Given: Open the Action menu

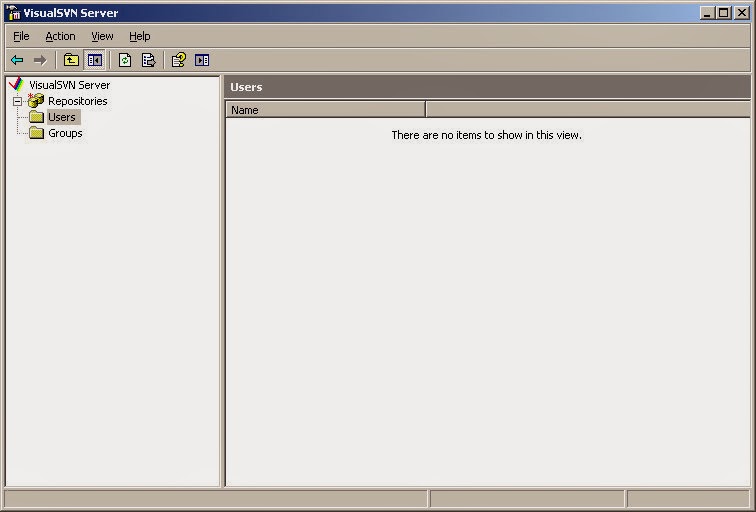Looking at the screenshot, I should coord(60,36).
